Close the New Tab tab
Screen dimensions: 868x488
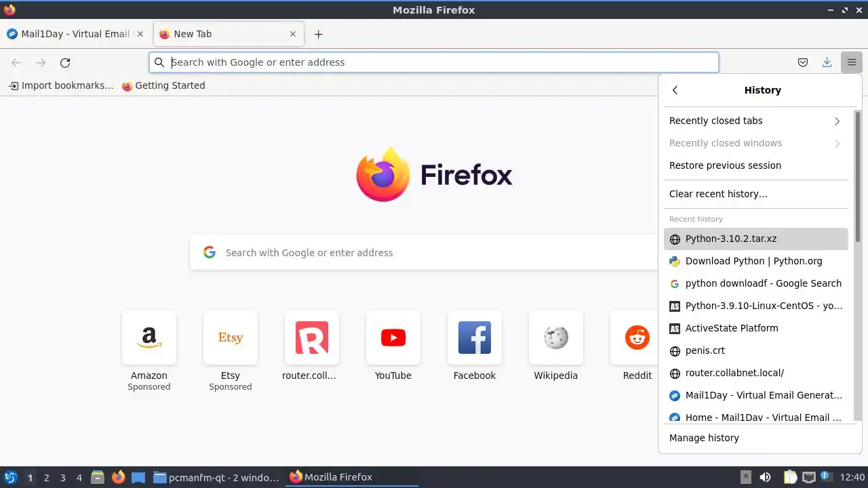coord(293,34)
